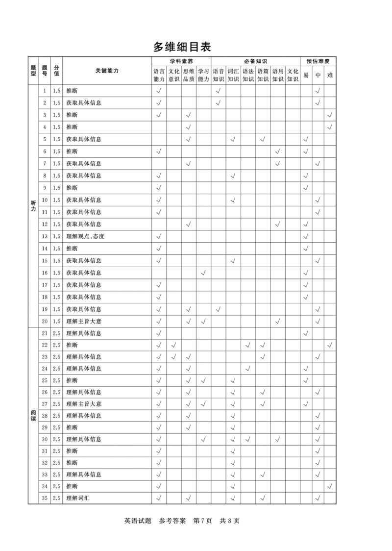
Task: Select the second highlighted row name cell
Action: point(84,260)
